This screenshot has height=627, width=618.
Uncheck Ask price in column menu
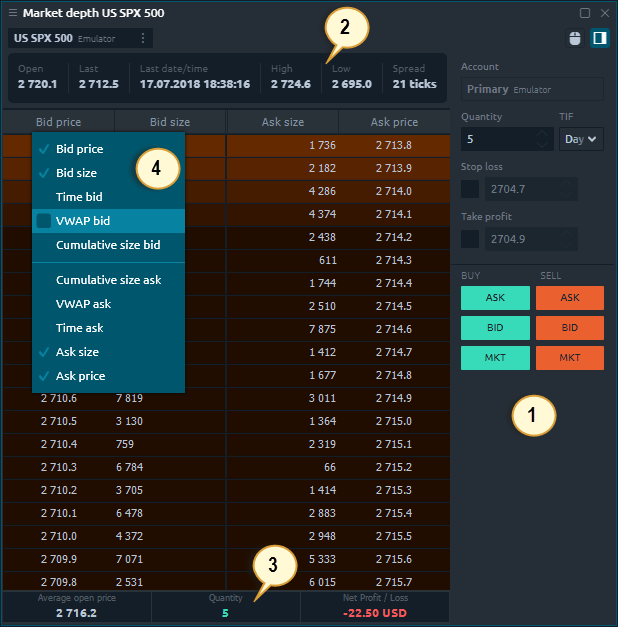pyautogui.click(x=80, y=376)
